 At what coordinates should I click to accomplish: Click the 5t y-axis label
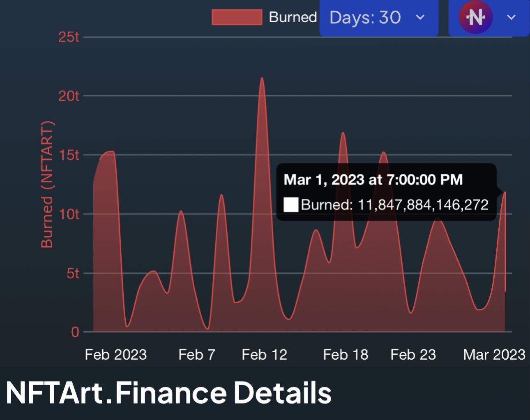[73, 273]
